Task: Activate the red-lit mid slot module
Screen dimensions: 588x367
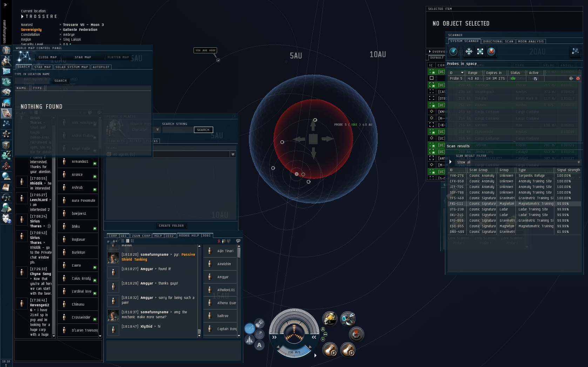Action: pos(357,334)
